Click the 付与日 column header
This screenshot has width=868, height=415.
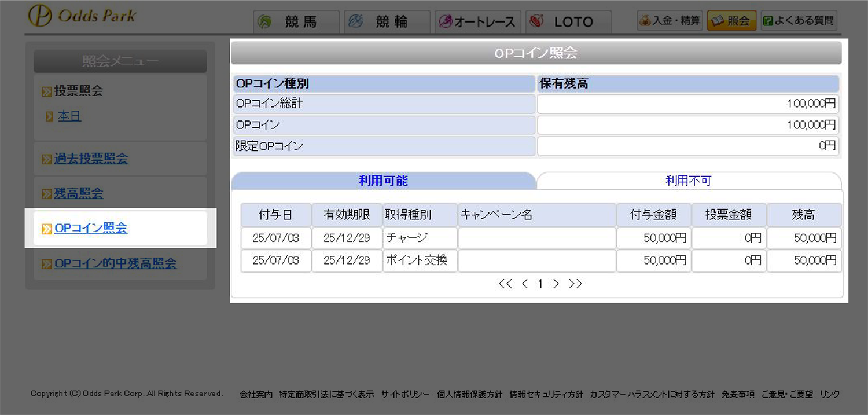click(x=276, y=215)
